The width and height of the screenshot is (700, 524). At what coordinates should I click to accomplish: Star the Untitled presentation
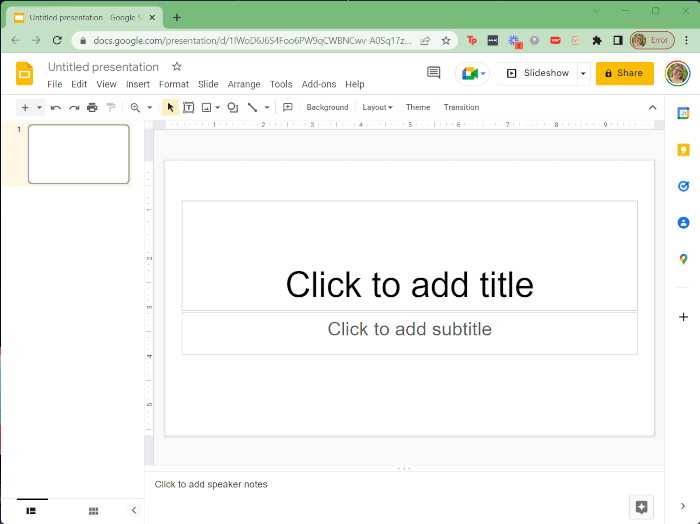click(x=177, y=67)
